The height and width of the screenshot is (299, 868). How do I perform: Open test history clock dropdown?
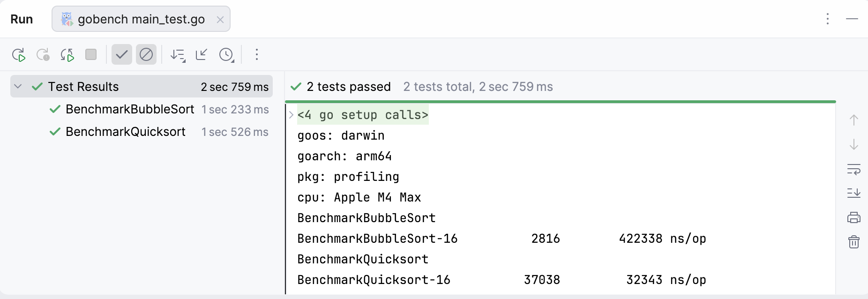coord(227,55)
